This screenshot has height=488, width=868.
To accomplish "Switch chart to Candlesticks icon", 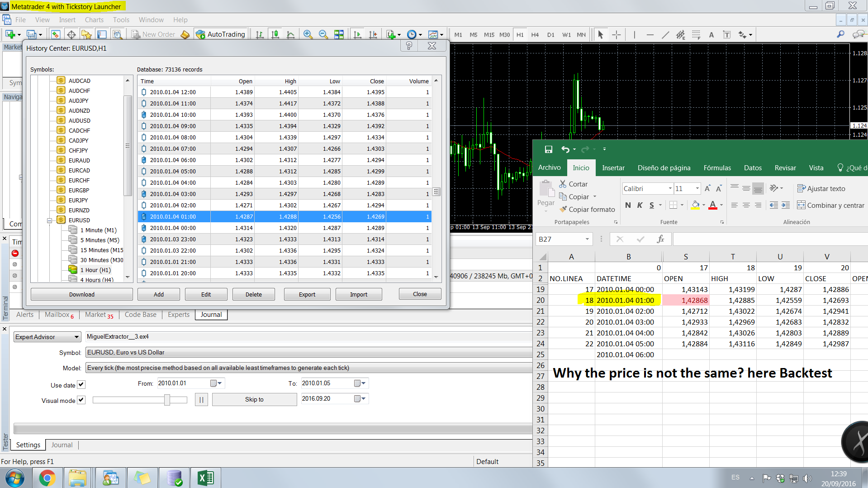I will pyautogui.click(x=275, y=34).
